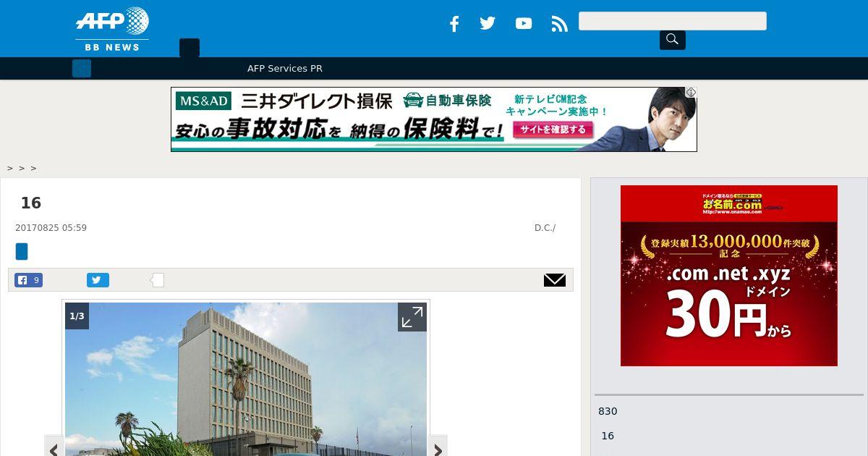Viewport: 868px width, 456px height.
Task: Open the MS&AD Mitsui Direct banner ad
Action: 434,119
